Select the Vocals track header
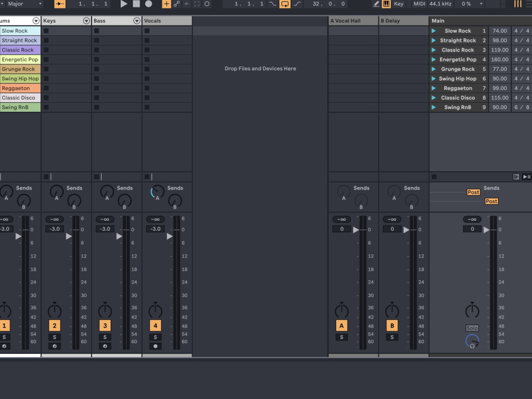The image size is (532, 399). click(x=167, y=21)
